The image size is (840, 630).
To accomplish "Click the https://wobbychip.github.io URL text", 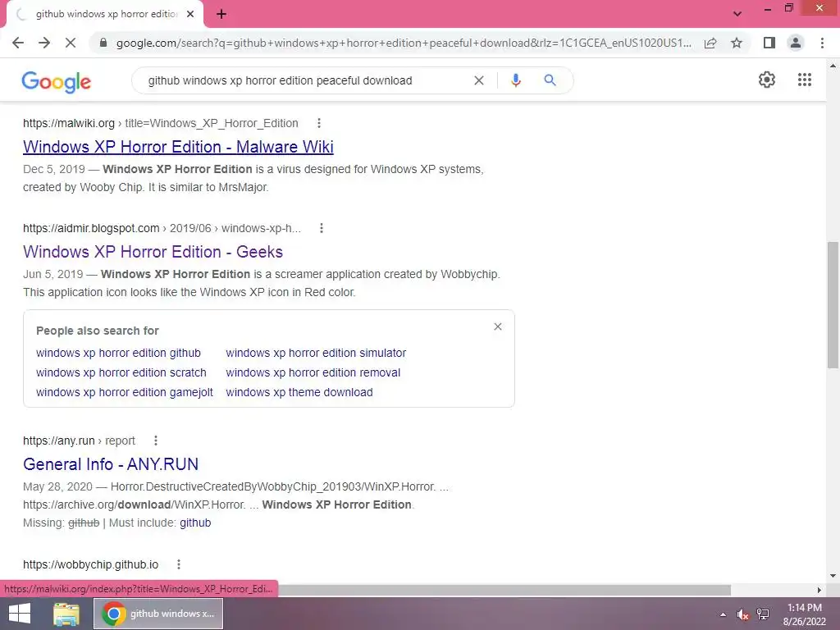I will (x=90, y=564).
